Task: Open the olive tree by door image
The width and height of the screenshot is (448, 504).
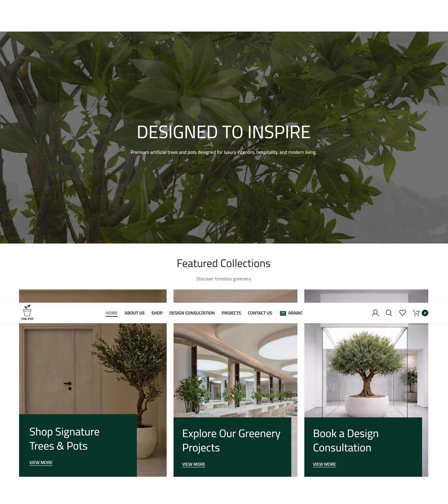Action: click(93, 369)
